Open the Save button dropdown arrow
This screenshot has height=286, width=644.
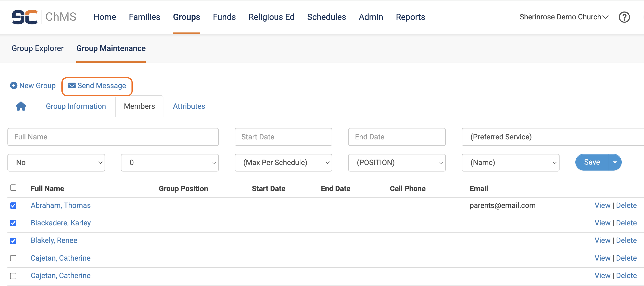614,162
